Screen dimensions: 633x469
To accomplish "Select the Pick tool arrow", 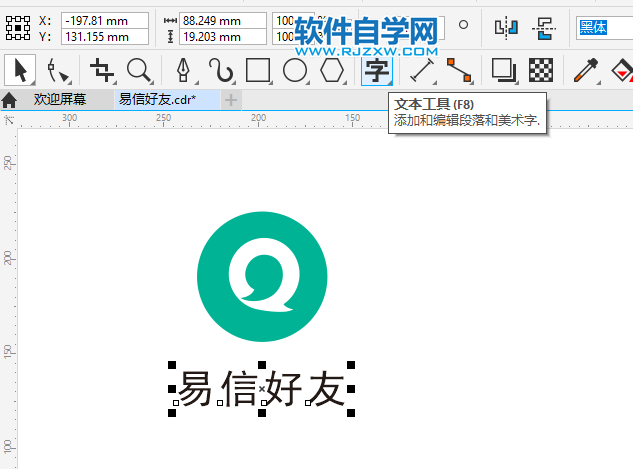I will tap(20, 70).
